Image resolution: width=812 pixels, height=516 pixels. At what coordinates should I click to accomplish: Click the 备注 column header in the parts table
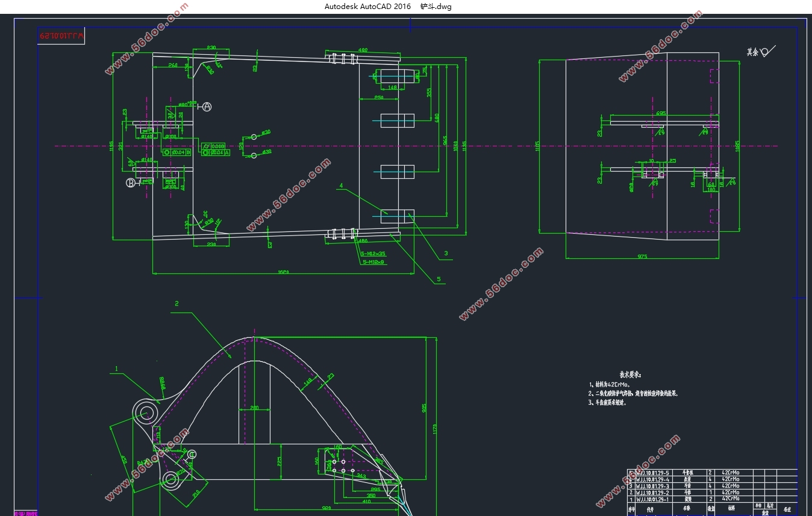coord(787,509)
